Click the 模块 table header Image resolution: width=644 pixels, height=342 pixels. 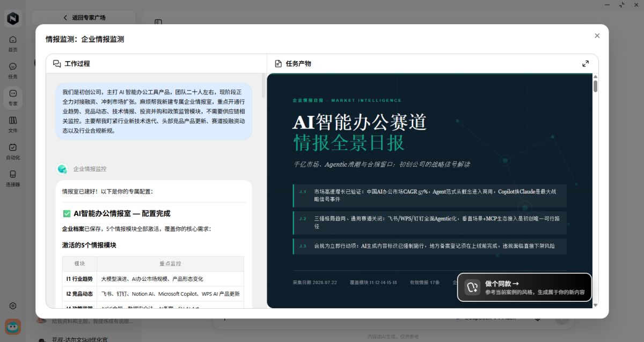pos(79,264)
